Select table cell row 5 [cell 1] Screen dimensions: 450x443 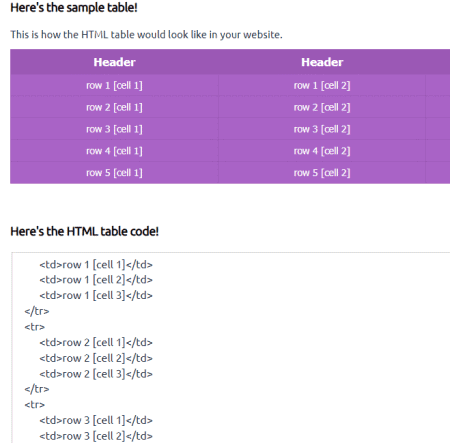coord(114,173)
